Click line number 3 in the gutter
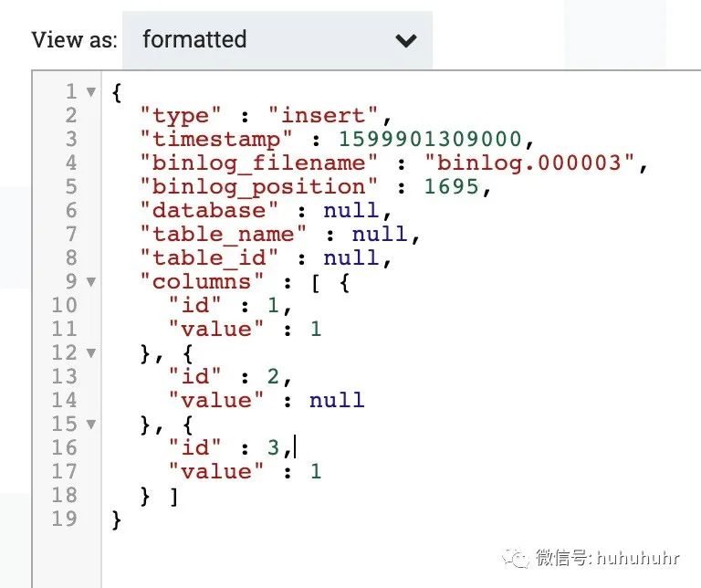 click(71, 139)
